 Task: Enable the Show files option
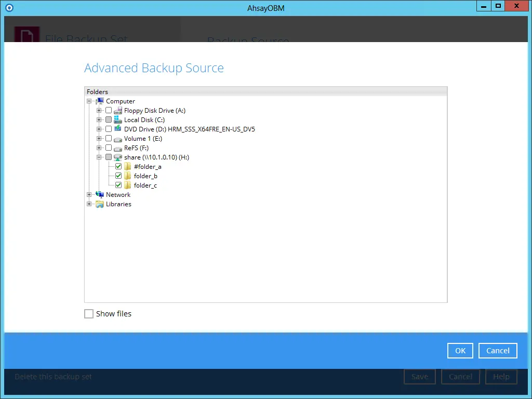88,313
